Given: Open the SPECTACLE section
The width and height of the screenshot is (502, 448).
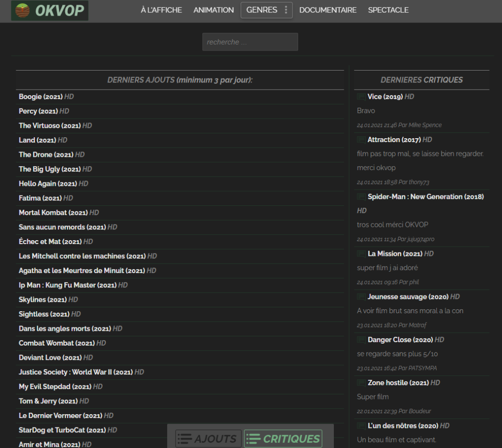Looking at the screenshot, I should pyautogui.click(x=388, y=10).
